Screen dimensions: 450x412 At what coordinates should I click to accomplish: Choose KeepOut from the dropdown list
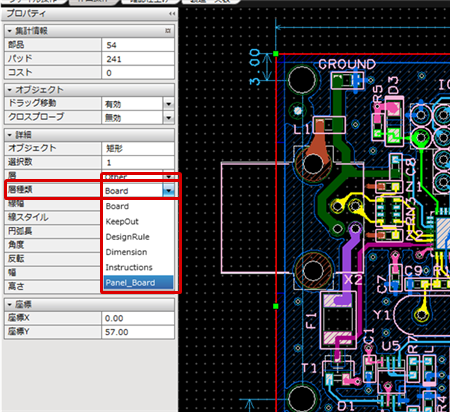pos(122,222)
